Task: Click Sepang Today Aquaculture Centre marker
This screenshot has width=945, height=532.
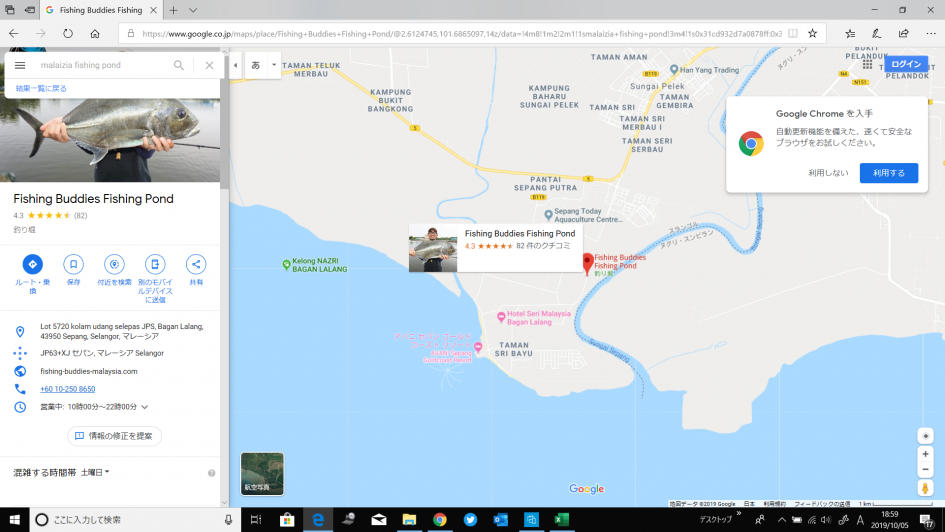Action: pos(548,214)
